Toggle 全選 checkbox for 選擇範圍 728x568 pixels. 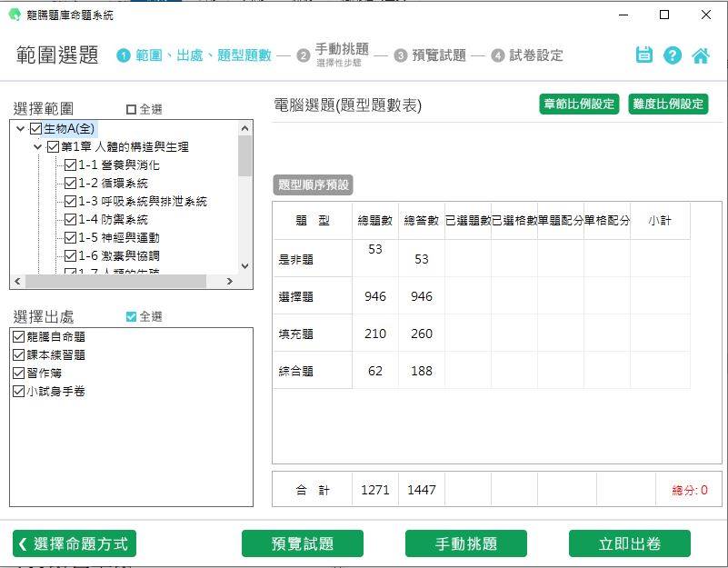tap(131, 110)
